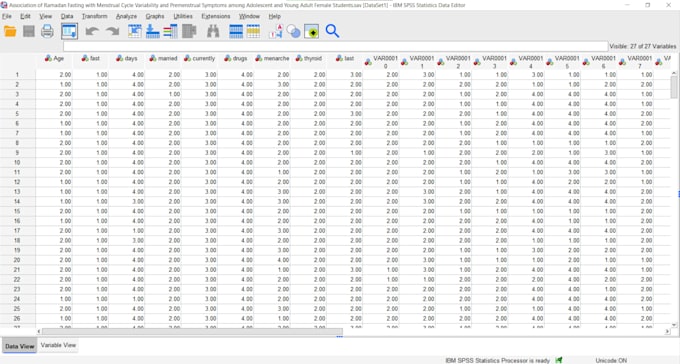Select the Age column header

pos(54,59)
